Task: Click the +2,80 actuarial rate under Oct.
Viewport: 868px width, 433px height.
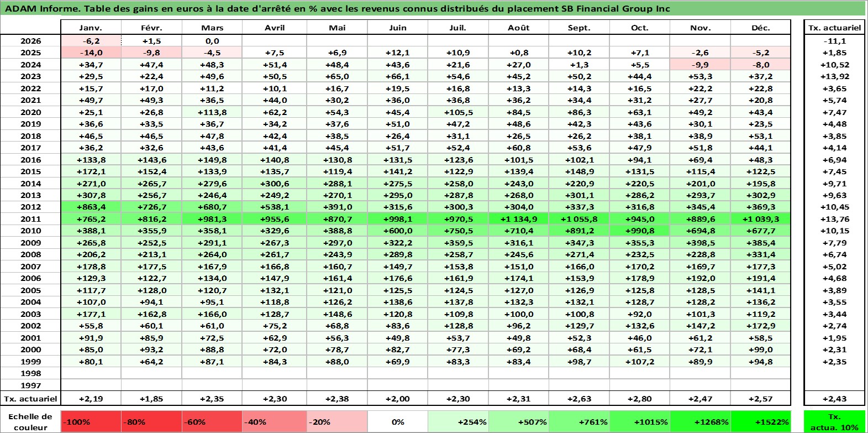Action: 639,399
